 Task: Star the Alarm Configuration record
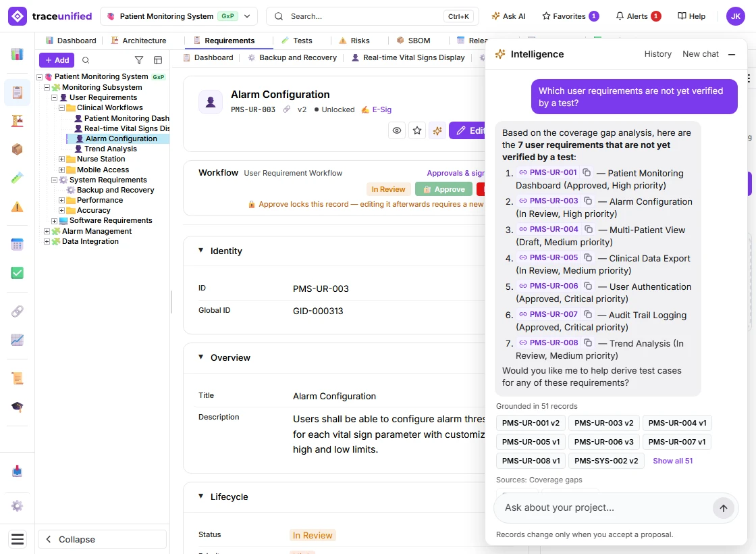[417, 130]
